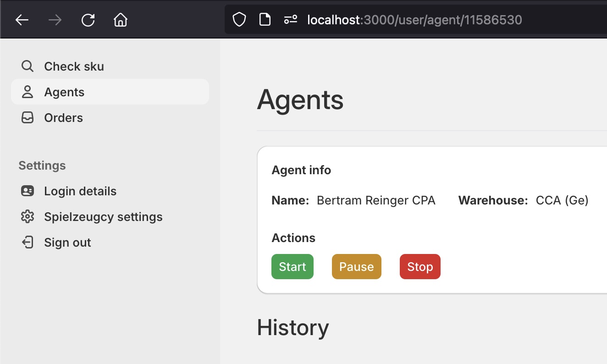Open the Check sku page
This screenshot has width=607, height=364.
click(74, 66)
